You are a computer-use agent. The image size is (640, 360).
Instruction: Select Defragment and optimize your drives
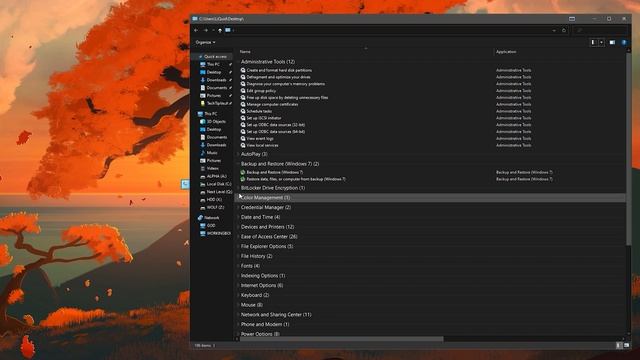coord(278,77)
